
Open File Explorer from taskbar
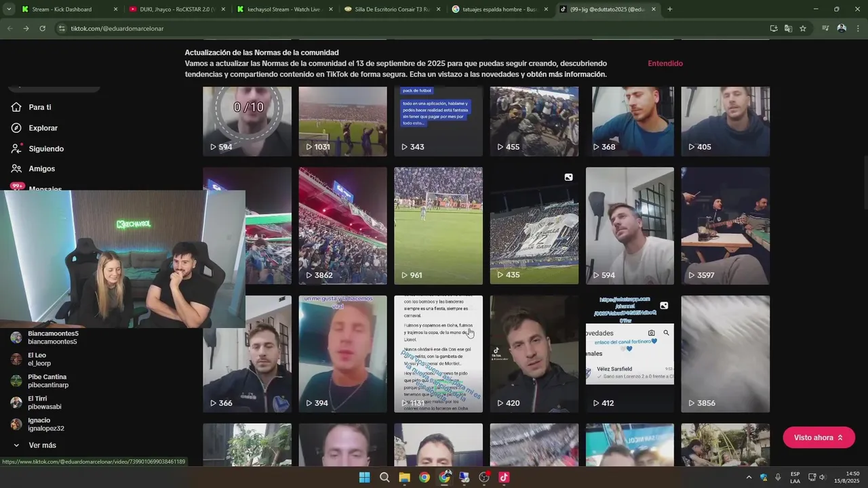tap(404, 477)
